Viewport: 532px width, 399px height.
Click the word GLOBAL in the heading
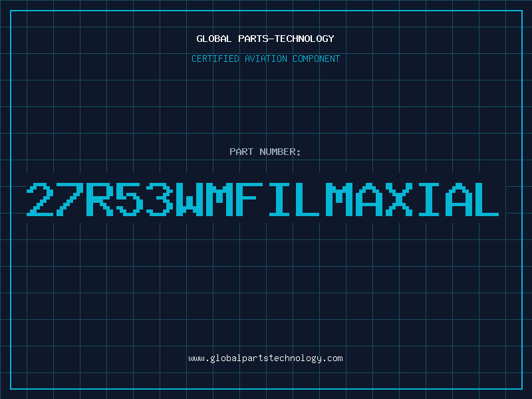tap(213, 39)
